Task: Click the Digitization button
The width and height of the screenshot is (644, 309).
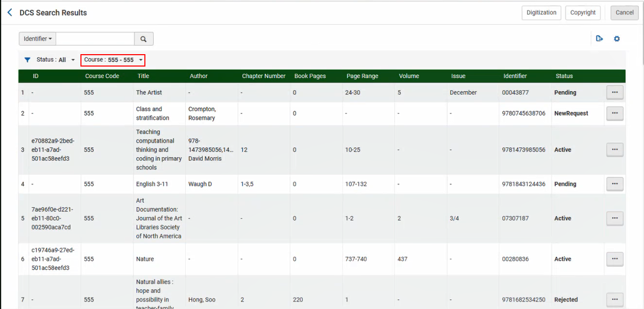Action: coord(541,13)
